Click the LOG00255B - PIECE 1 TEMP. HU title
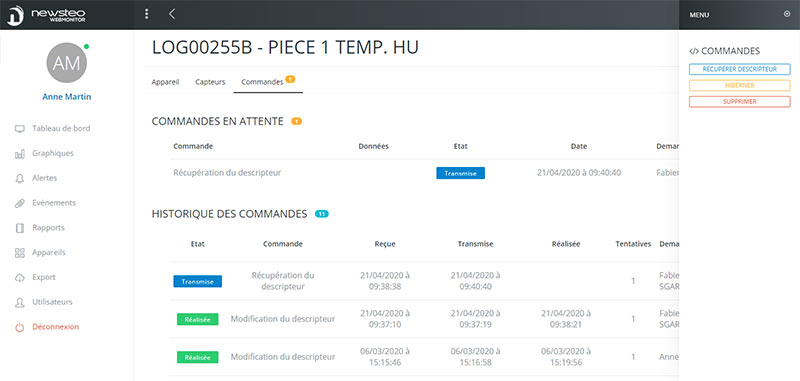 pyautogui.click(x=285, y=47)
